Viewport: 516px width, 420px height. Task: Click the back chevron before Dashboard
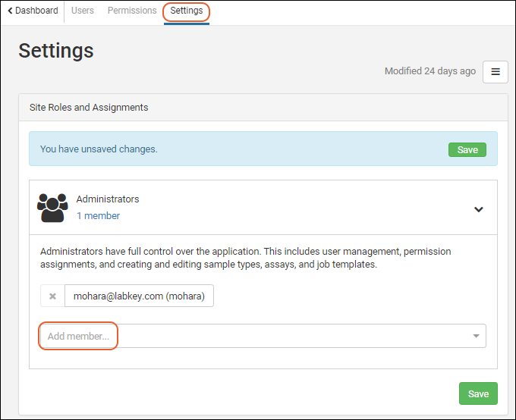(x=10, y=11)
